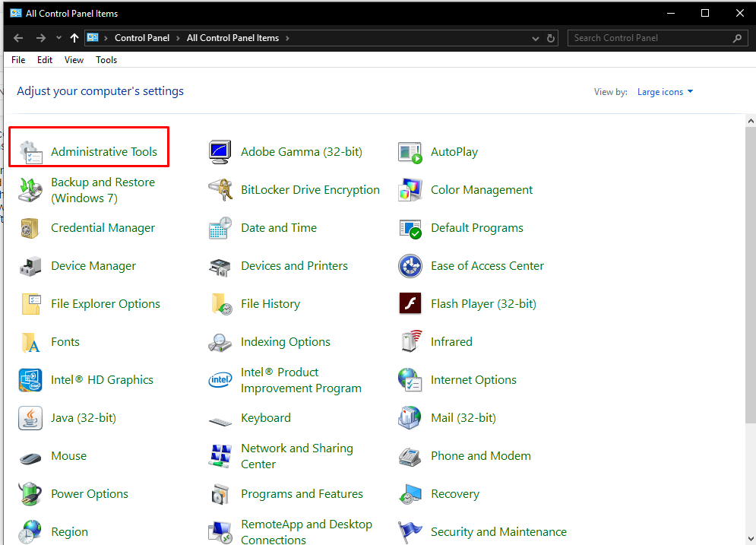Viewport: 756px width, 545px height.
Task: Open the Intel HD Graphics icon
Action: pyautogui.click(x=30, y=380)
